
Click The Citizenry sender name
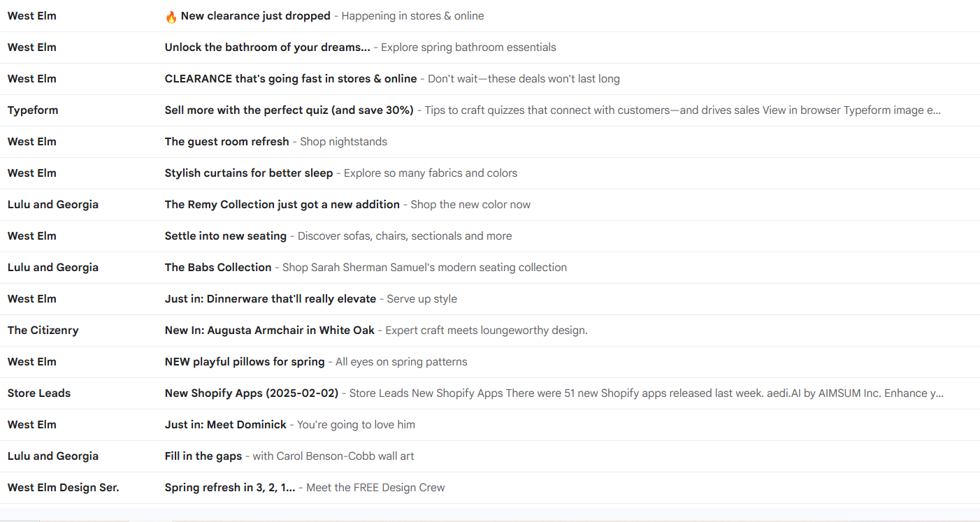(x=43, y=331)
